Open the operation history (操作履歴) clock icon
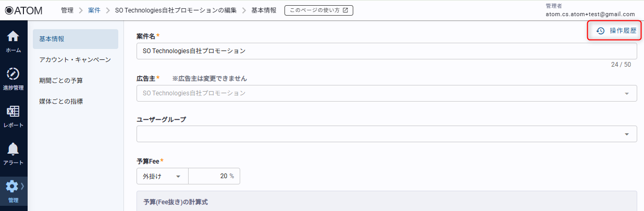 click(600, 31)
